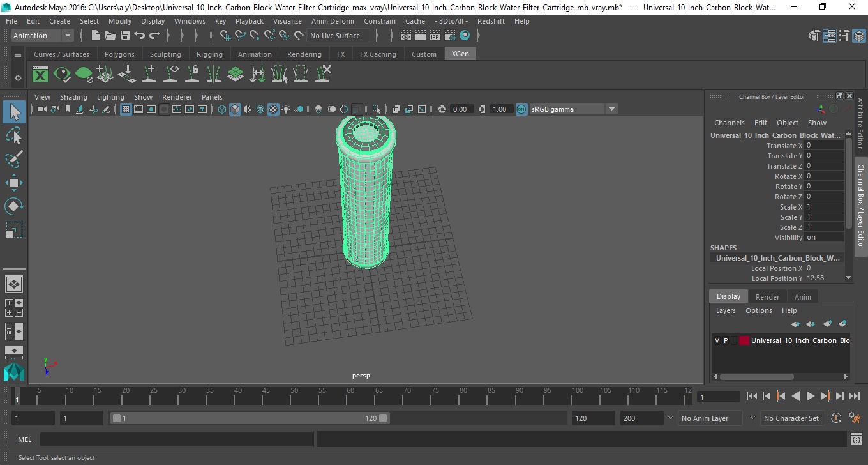868x465 pixels.
Task: Toggle sRGB gamma view transform icon
Action: 521,109
